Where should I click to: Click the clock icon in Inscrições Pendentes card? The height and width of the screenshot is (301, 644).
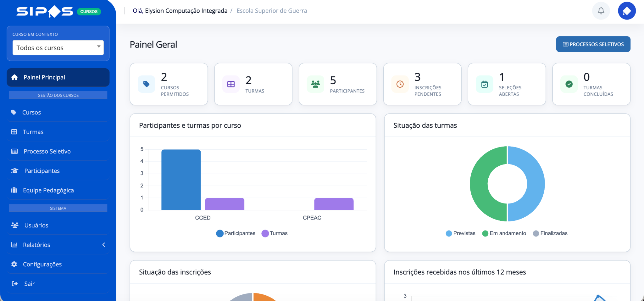pyautogui.click(x=400, y=84)
